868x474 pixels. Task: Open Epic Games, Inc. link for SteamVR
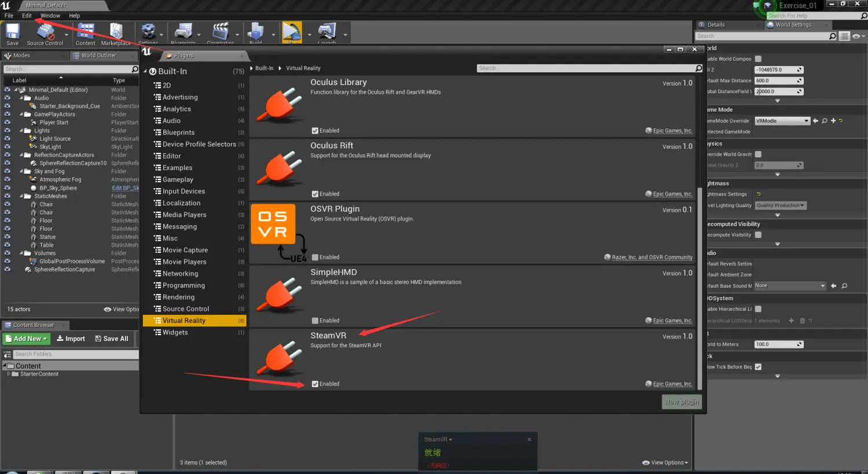pyautogui.click(x=672, y=384)
